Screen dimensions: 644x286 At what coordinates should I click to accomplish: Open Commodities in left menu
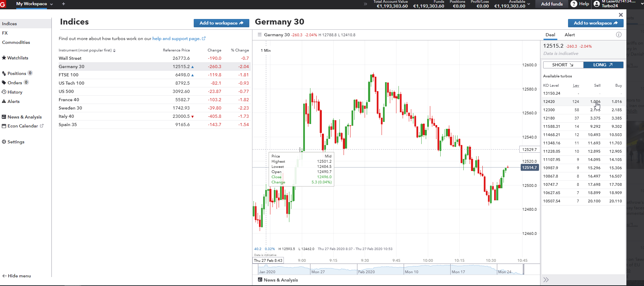16,42
